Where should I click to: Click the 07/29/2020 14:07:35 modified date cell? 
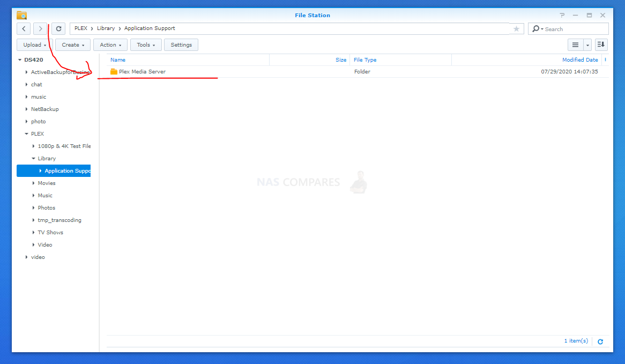[x=569, y=72]
